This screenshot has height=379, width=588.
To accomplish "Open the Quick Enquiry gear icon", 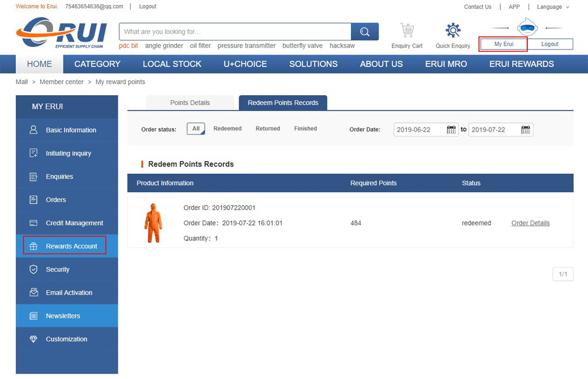I will pyautogui.click(x=453, y=30).
